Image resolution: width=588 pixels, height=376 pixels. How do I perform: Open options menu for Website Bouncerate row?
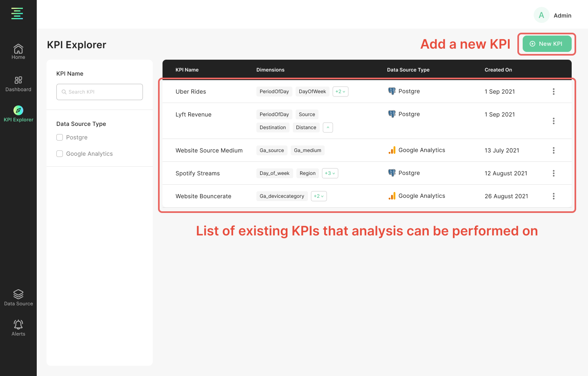(x=554, y=196)
